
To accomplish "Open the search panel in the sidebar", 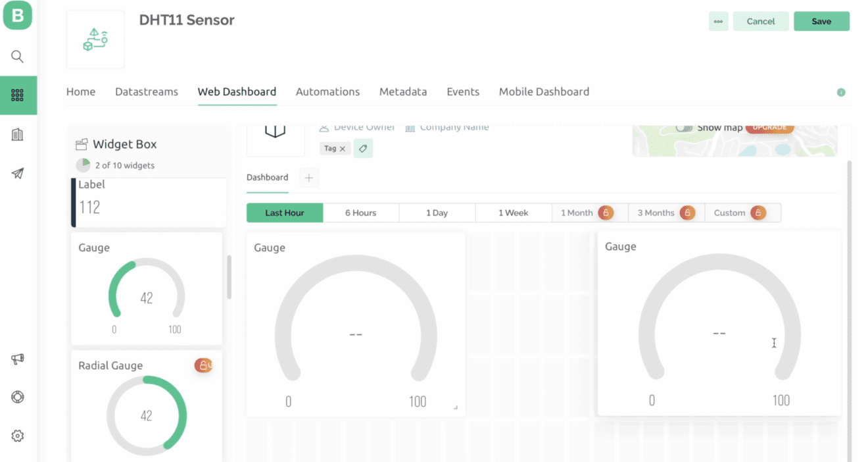I will [x=17, y=56].
